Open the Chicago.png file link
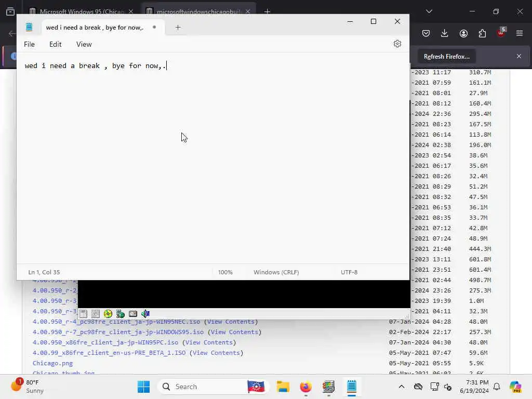Image resolution: width=532 pixels, height=399 pixels. click(x=52, y=363)
